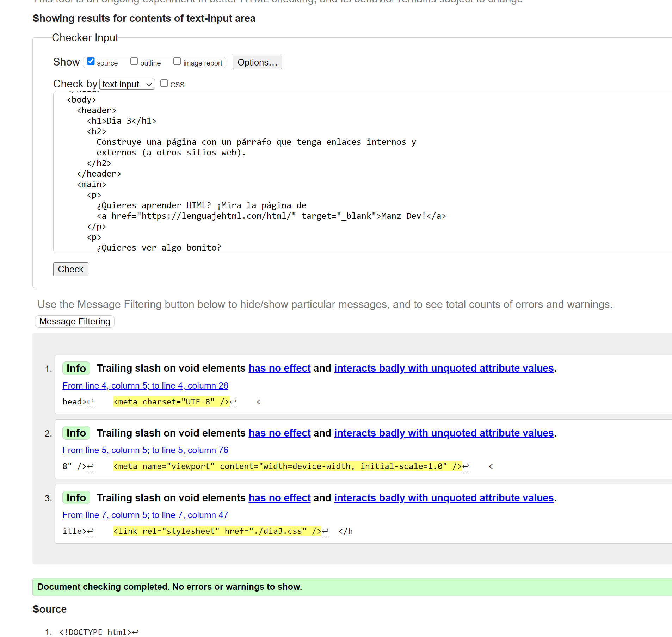
Task: Open first 'interacts badly with unquoted attribute values' link
Action: (x=444, y=369)
